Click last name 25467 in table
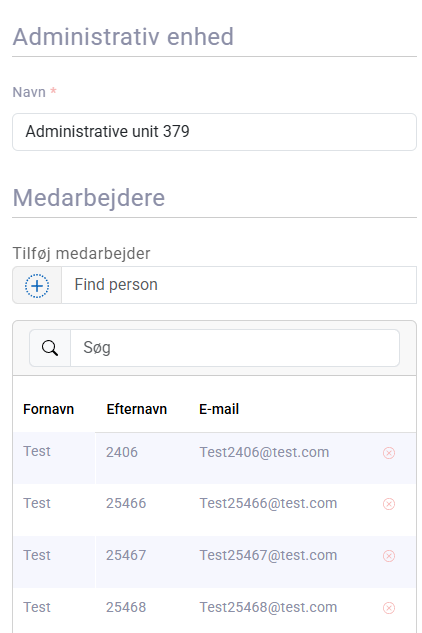 pyautogui.click(x=126, y=555)
